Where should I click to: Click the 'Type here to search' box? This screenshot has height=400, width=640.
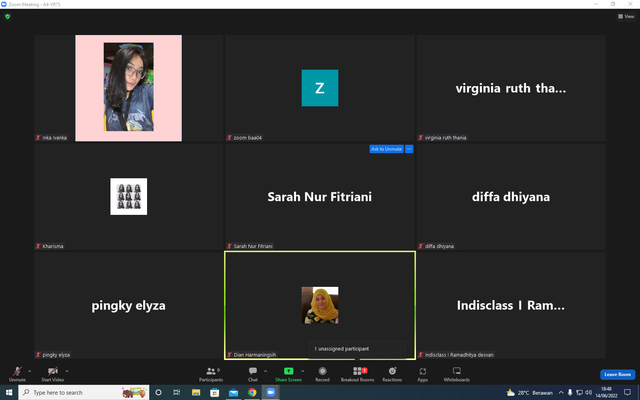tap(84, 392)
